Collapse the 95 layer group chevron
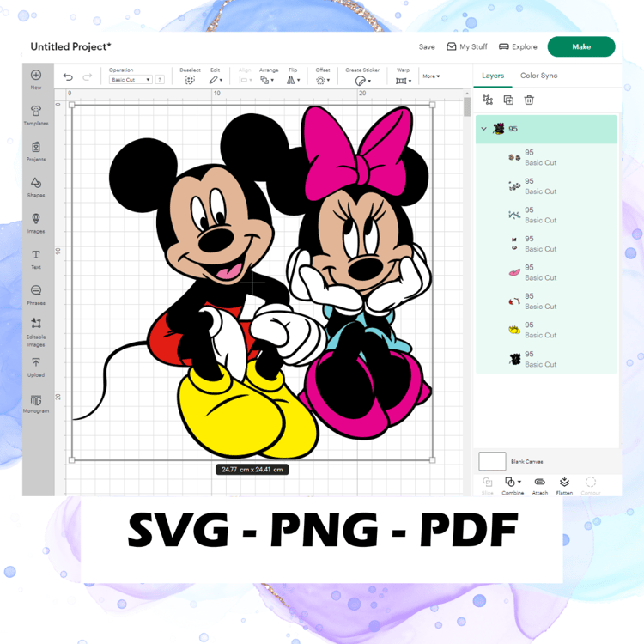Viewport: 644px width, 644px height. [483, 129]
